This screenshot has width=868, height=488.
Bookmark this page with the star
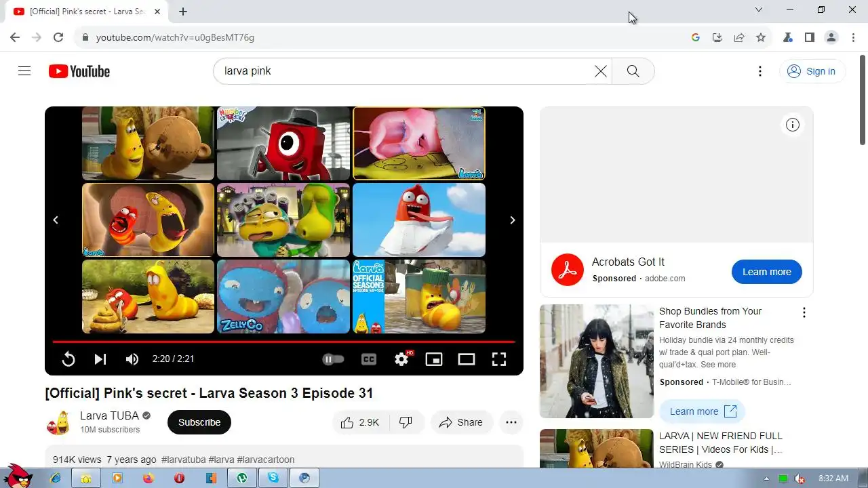[x=761, y=37]
